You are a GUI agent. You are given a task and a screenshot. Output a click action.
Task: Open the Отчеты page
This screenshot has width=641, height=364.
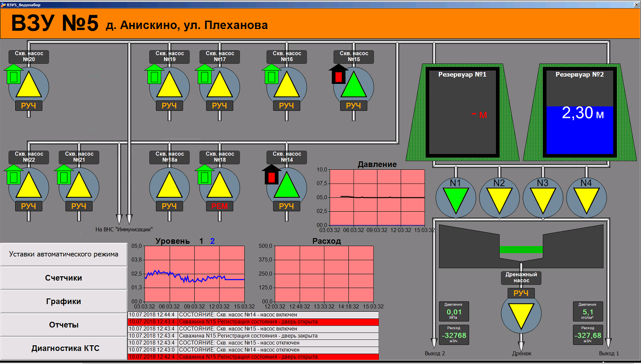click(64, 325)
